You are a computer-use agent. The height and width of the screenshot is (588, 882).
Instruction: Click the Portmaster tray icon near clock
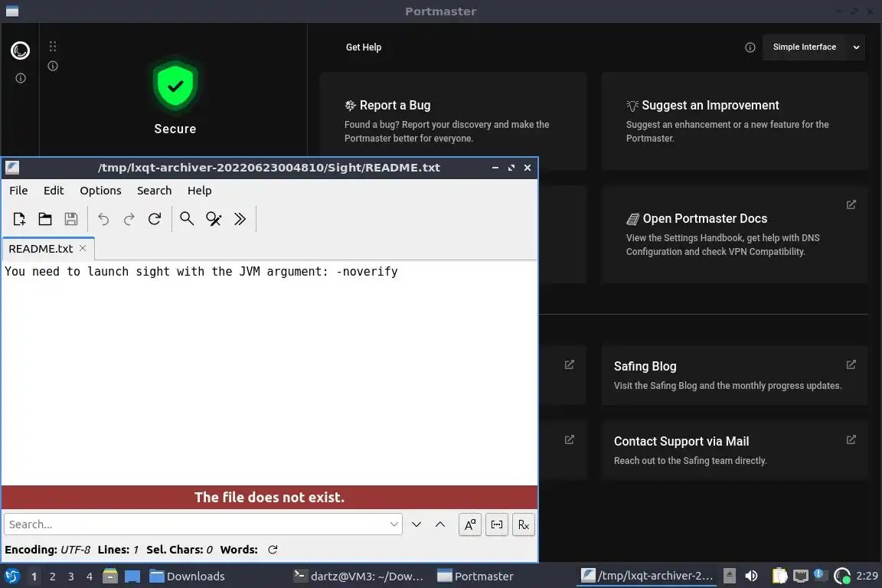click(x=842, y=576)
